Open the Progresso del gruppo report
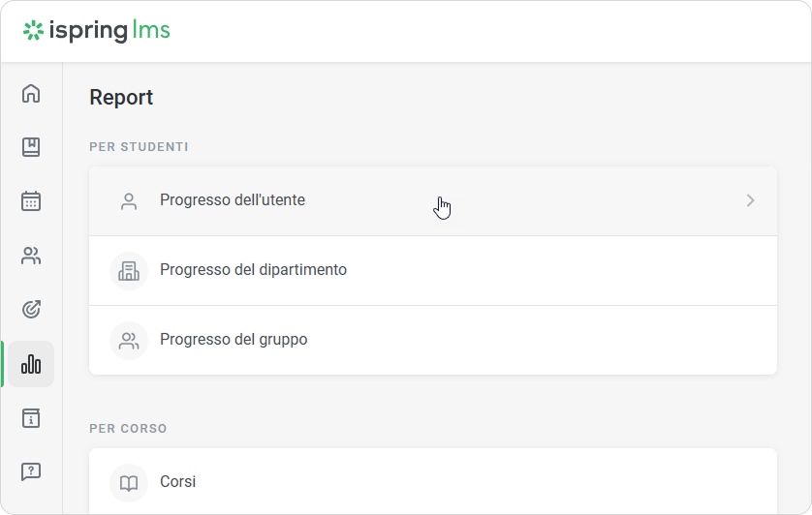Image resolution: width=812 pixels, height=515 pixels. 234,340
